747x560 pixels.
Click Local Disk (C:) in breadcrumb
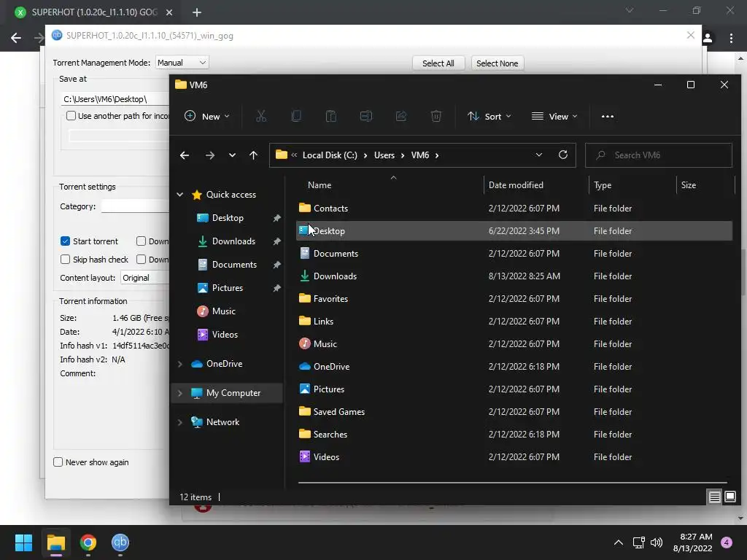point(330,155)
